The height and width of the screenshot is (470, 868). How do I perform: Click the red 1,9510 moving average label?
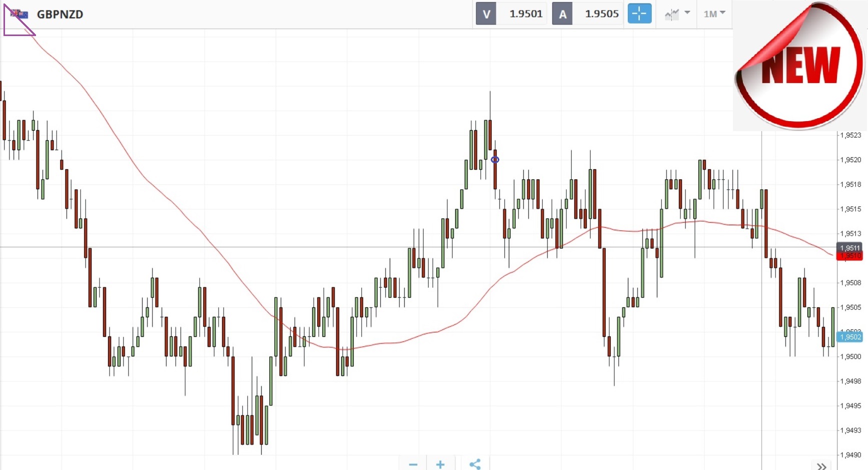[x=850, y=256]
